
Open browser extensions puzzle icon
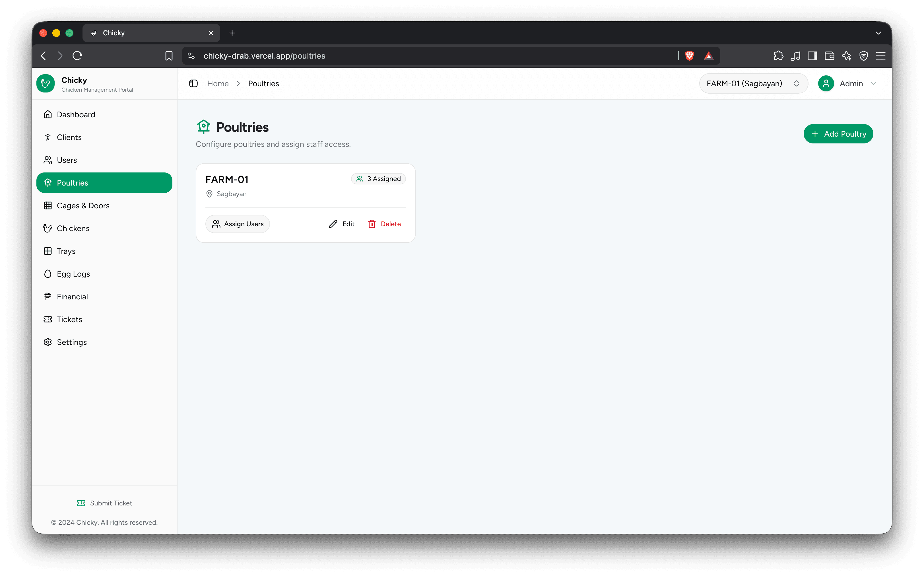pos(778,56)
